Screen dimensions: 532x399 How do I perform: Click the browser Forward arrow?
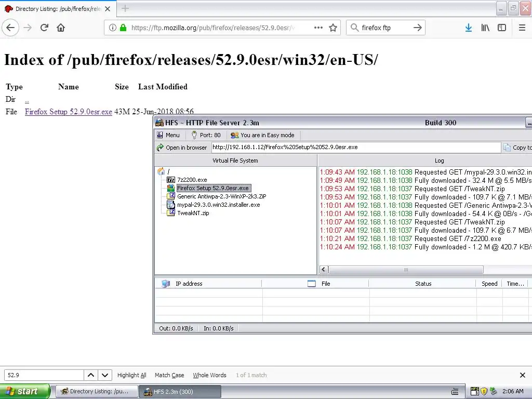coord(28,28)
